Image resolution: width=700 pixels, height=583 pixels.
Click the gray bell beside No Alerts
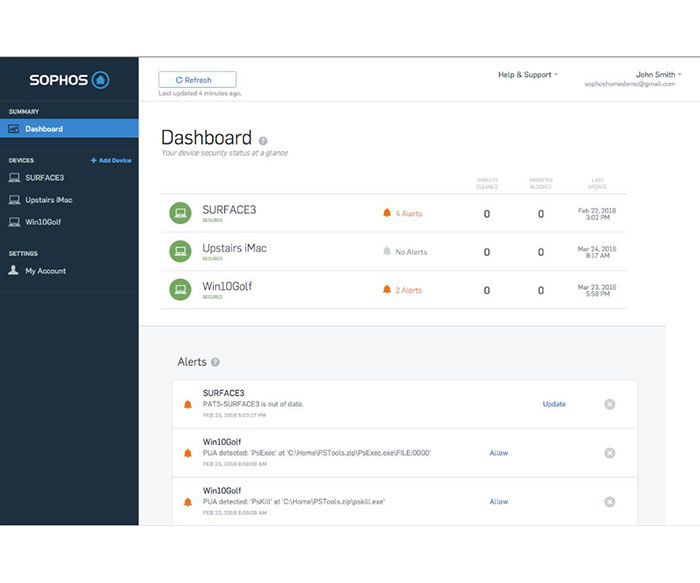click(x=387, y=251)
